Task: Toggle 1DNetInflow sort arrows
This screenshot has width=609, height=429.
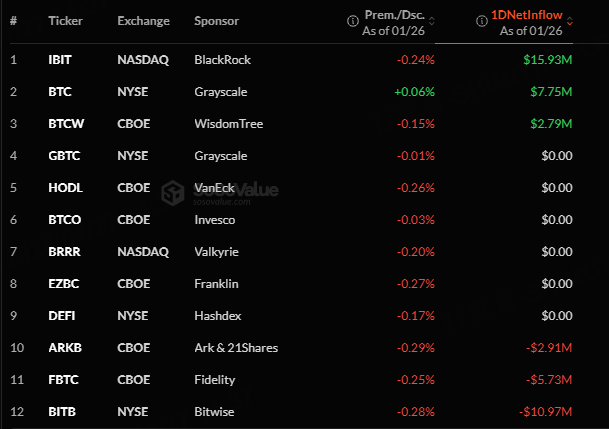Action: point(569,21)
